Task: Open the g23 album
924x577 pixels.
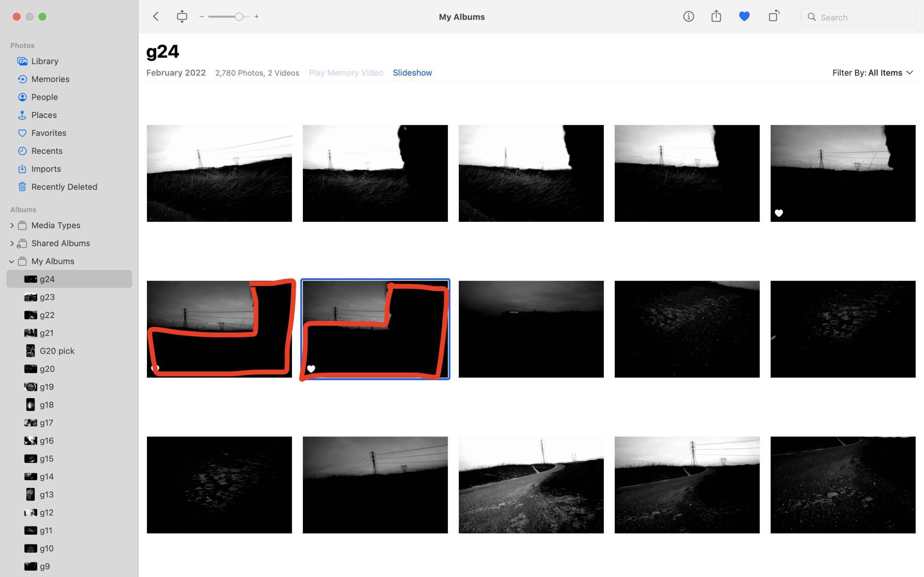Action: pos(47,297)
